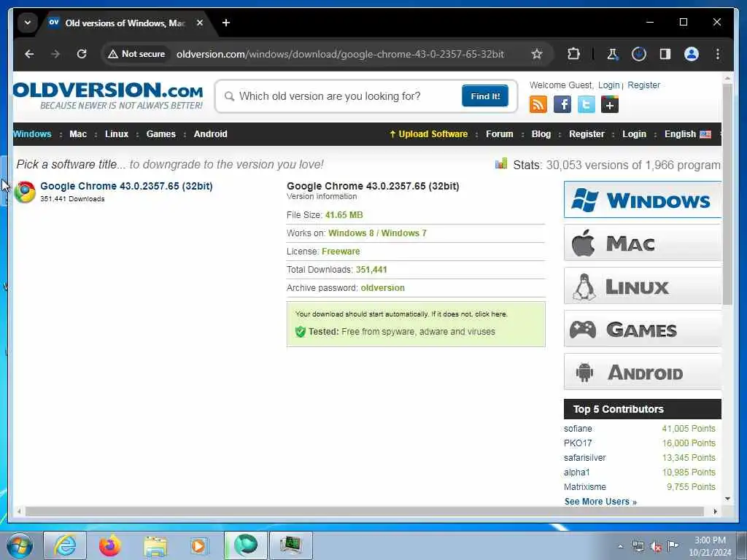
Task: Open the tab search dropdown arrow
Action: point(28,23)
